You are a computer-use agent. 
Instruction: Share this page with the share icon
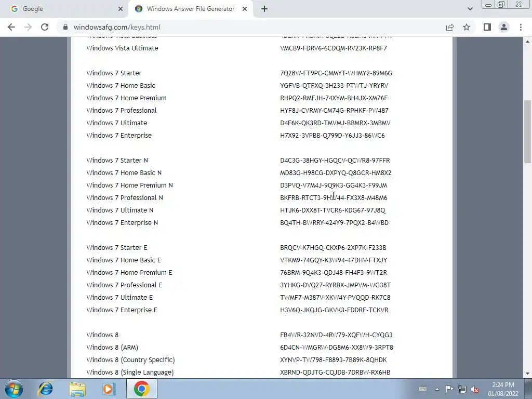point(450,27)
